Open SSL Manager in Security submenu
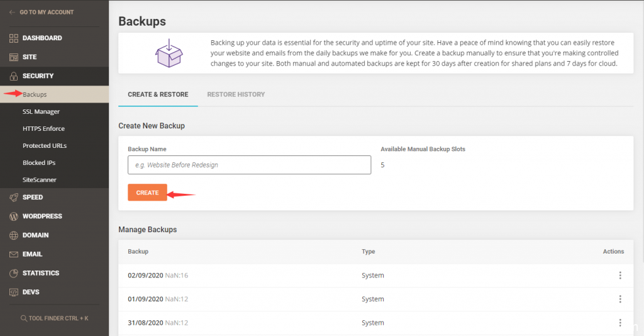The image size is (644, 336). coord(41,111)
